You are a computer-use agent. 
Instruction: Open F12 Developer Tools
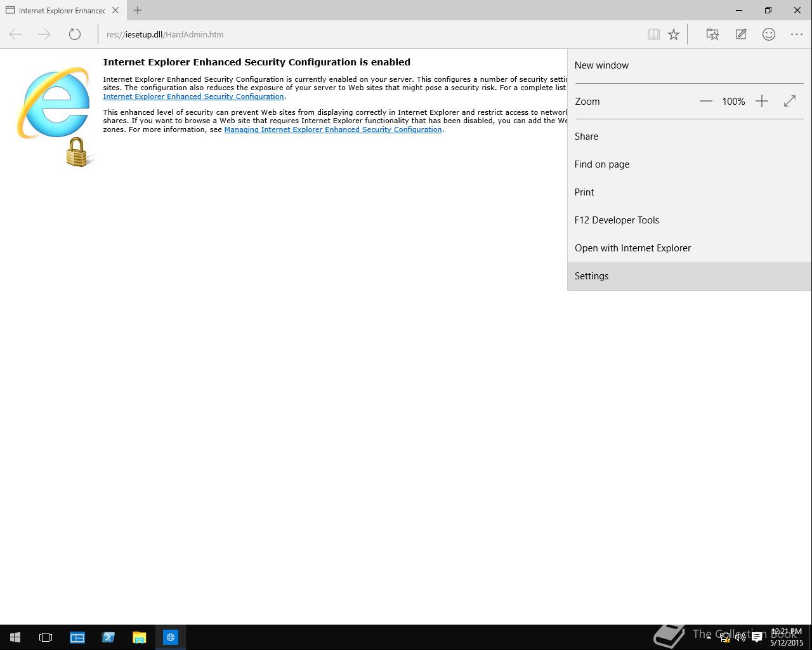tap(690, 220)
